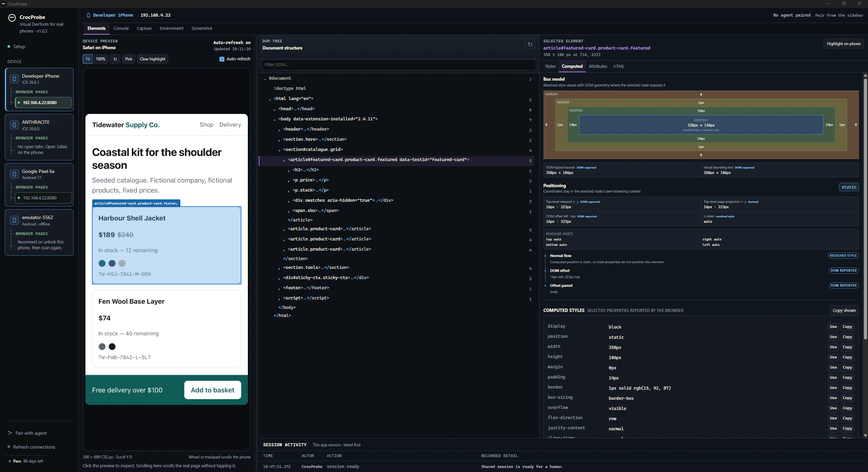Click Highlight on phone button

click(844, 44)
